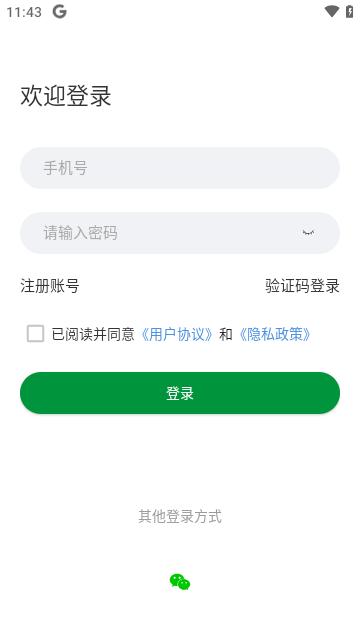Show password using the closed-eye icon

(308, 233)
